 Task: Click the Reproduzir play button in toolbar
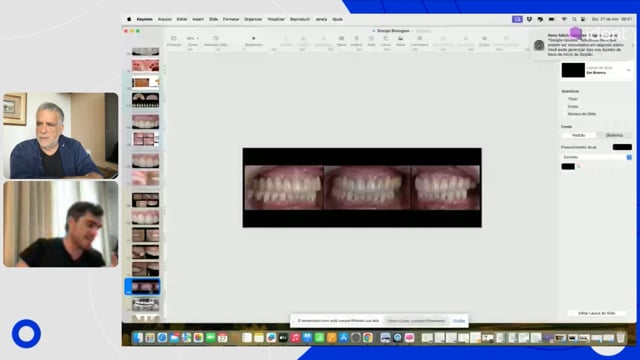[253, 40]
